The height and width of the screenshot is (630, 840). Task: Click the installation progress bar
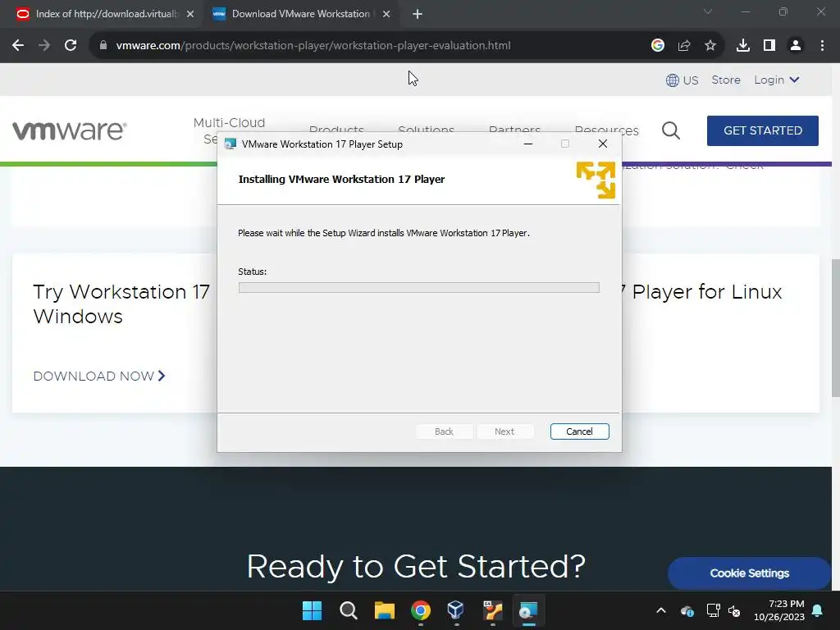tap(419, 288)
